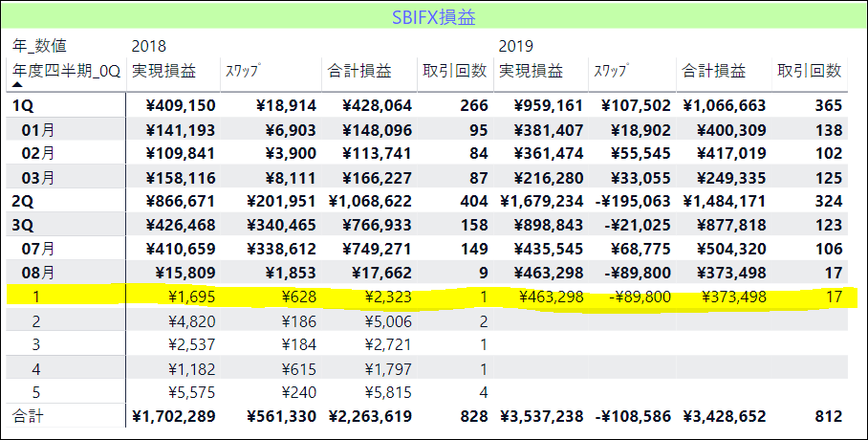Click 2019 取引回数 column header
This screenshot has width=868, height=440.
[810, 71]
